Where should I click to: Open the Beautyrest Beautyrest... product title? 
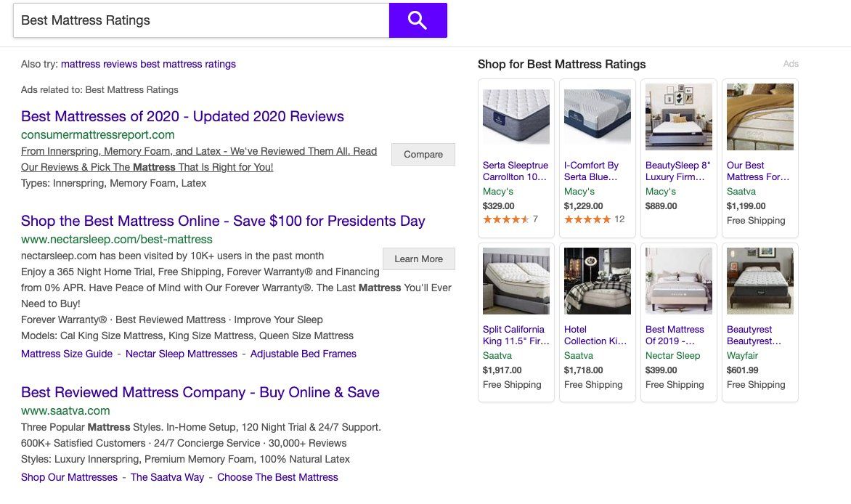[x=754, y=335]
